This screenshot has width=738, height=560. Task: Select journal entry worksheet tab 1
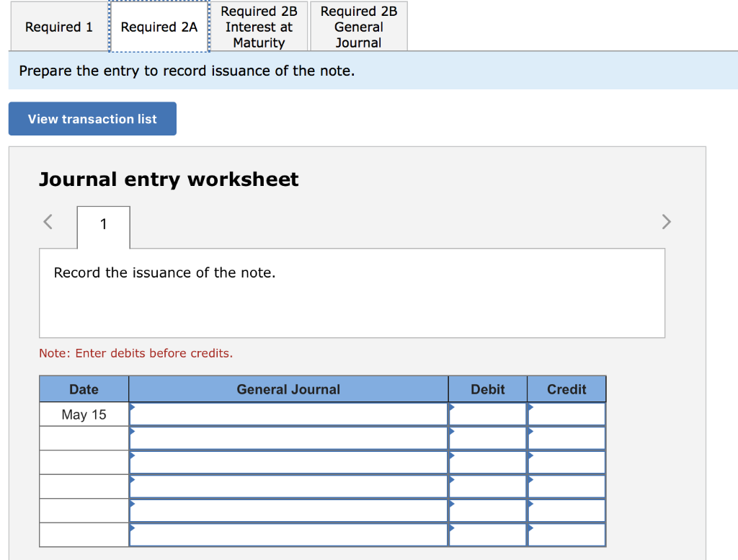(x=104, y=227)
